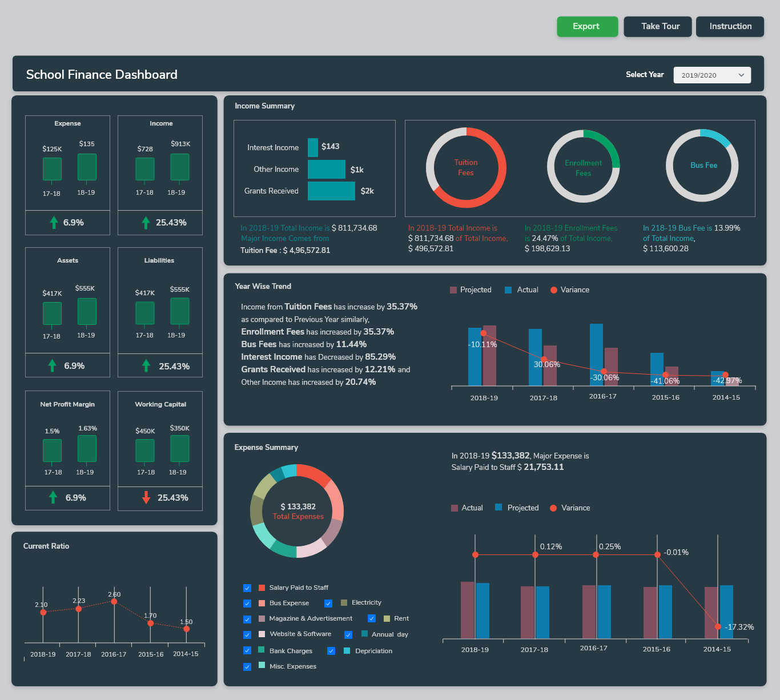The image size is (780, 700).
Task: Click the $125K Expense bar for 17-18
Action: click(52, 169)
